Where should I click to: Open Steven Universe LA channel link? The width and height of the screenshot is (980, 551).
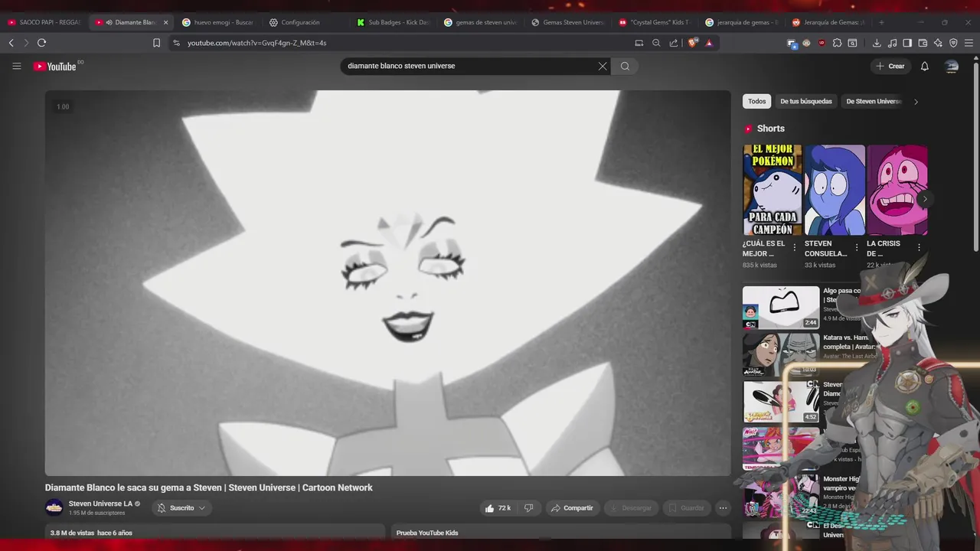[100, 504]
